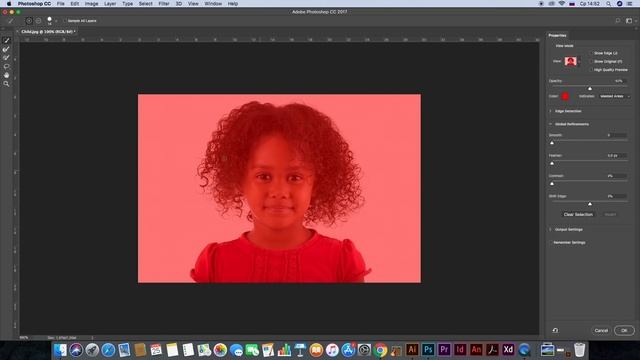Viewport: 640px width, 360px height.
Task: Click the OK button
Action: (624, 330)
